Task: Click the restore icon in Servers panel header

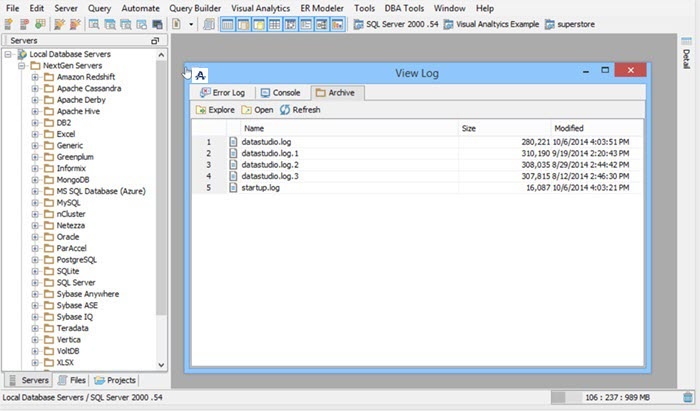Action: click(155, 41)
